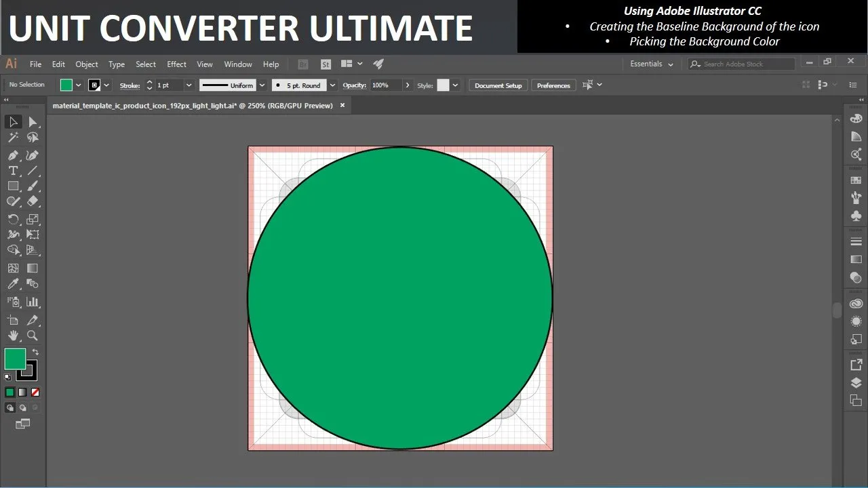
Task: Select the Magic Wand tool
Action: point(13,138)
